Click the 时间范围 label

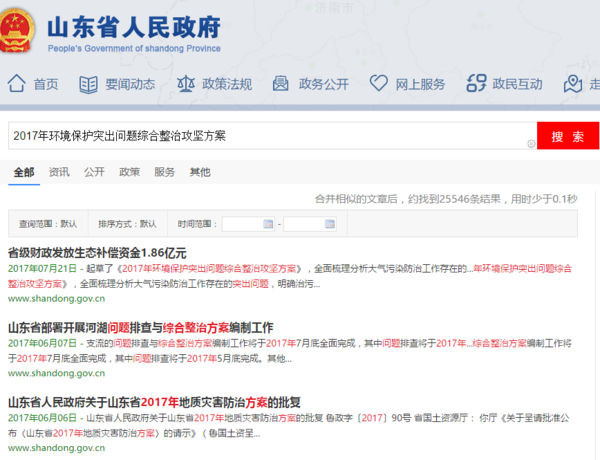(x=197, y=224)
